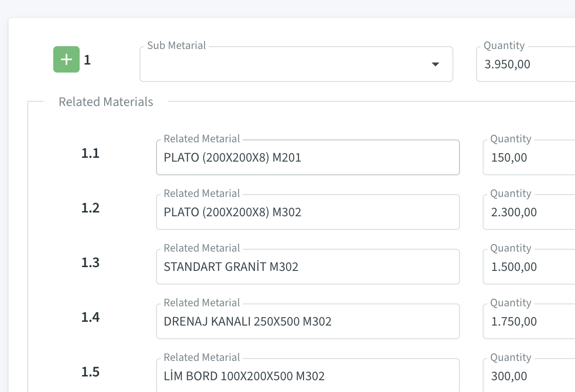Viewport: 575px width, 392px height.
Task: Edit the Quantity field showing 2.300,00
Action: click(529, 212)
